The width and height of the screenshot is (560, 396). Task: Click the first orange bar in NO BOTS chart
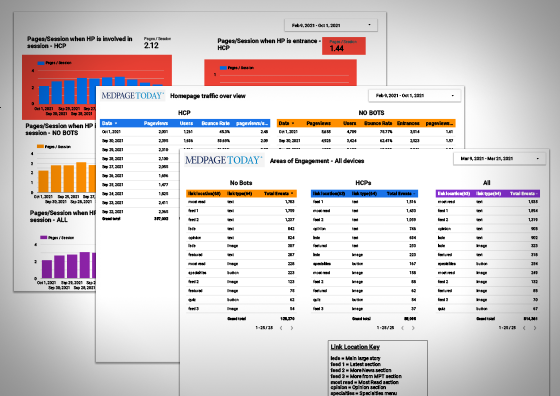44,181
